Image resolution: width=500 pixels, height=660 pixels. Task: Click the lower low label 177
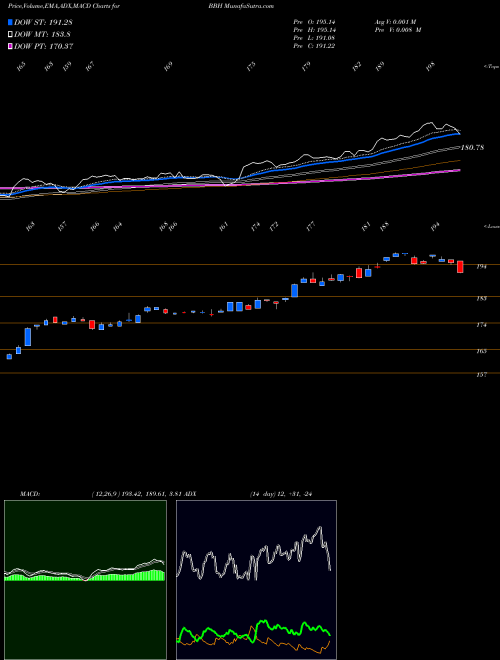click(x=311, y=226)
